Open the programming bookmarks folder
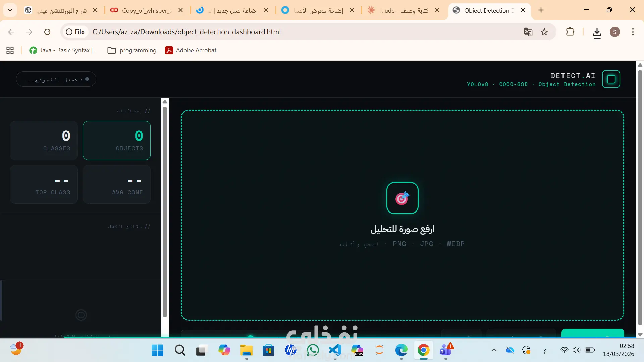The image size is (644, 362). [132, 50]
